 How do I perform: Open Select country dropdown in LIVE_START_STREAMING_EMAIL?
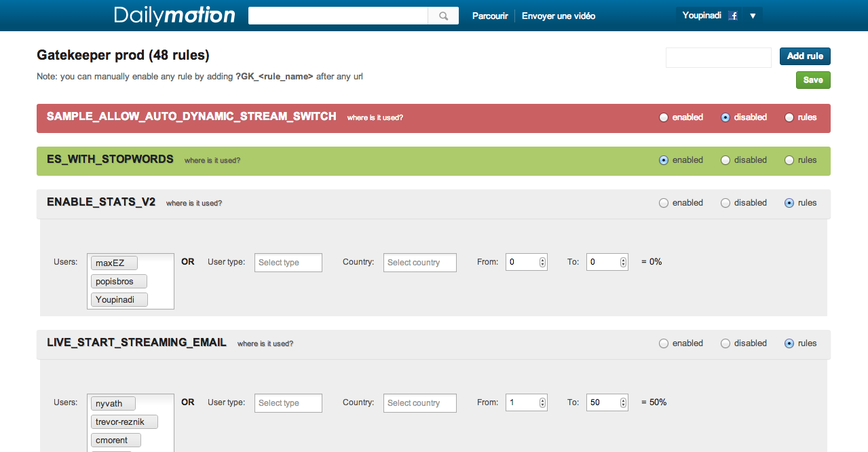[420, 403]
